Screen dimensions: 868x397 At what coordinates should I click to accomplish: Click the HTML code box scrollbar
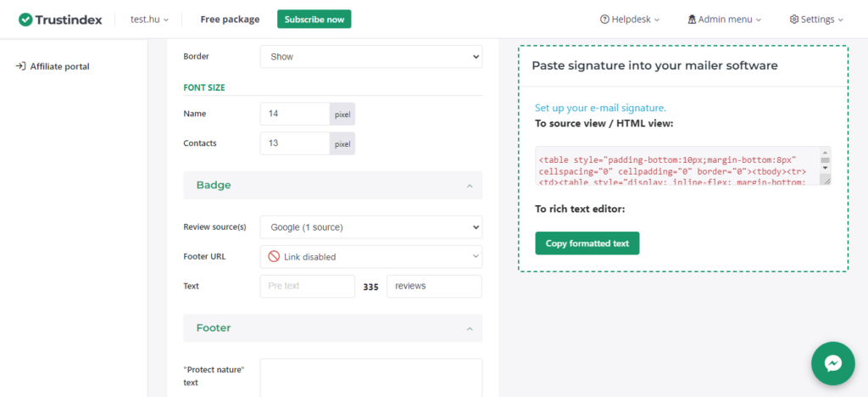(824, 165)
